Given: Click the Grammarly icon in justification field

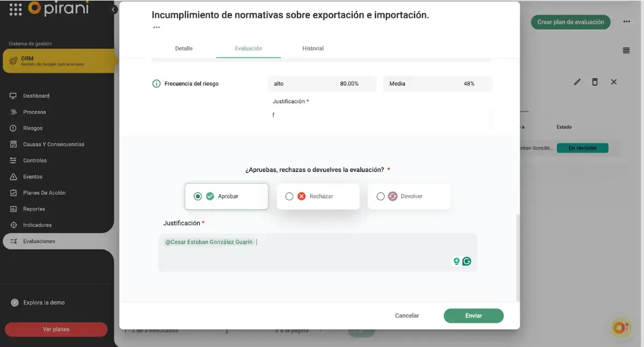Looking at the screenshot, I should [467, 262].
